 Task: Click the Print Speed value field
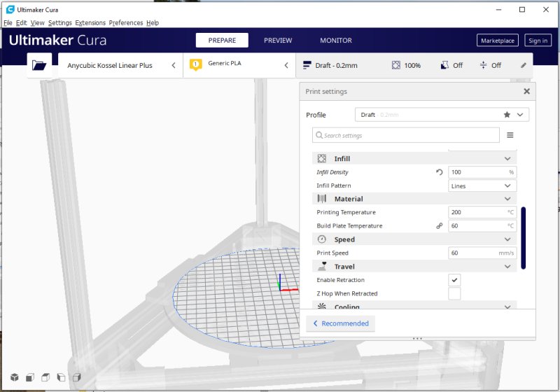click(x=482, y=253)
